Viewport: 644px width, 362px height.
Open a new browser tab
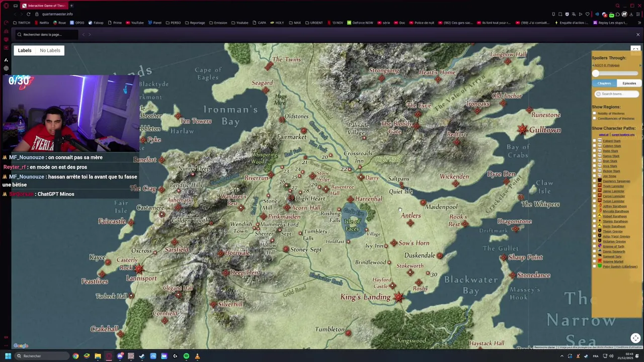(71, 6)
